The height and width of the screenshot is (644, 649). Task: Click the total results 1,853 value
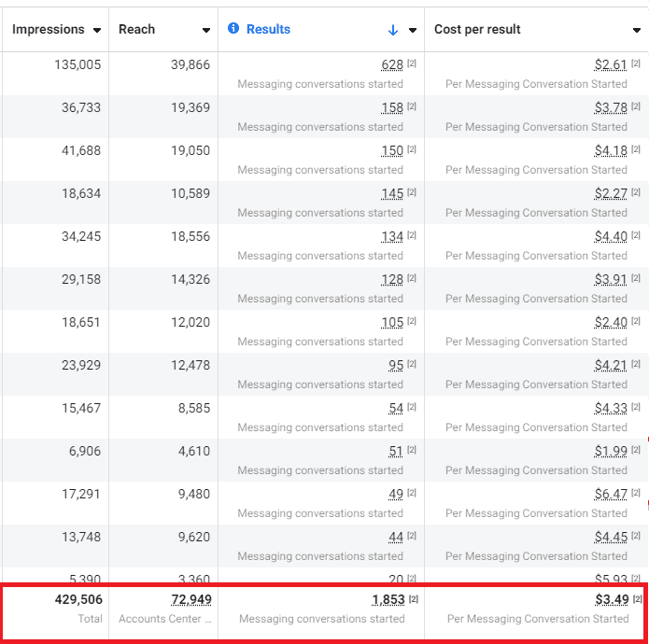pos(388,600)
